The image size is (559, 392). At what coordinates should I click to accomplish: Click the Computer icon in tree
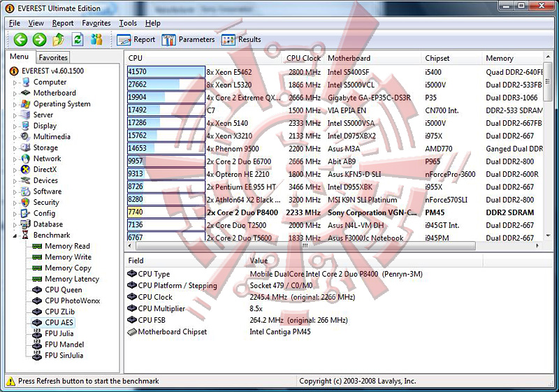point(26,82)
